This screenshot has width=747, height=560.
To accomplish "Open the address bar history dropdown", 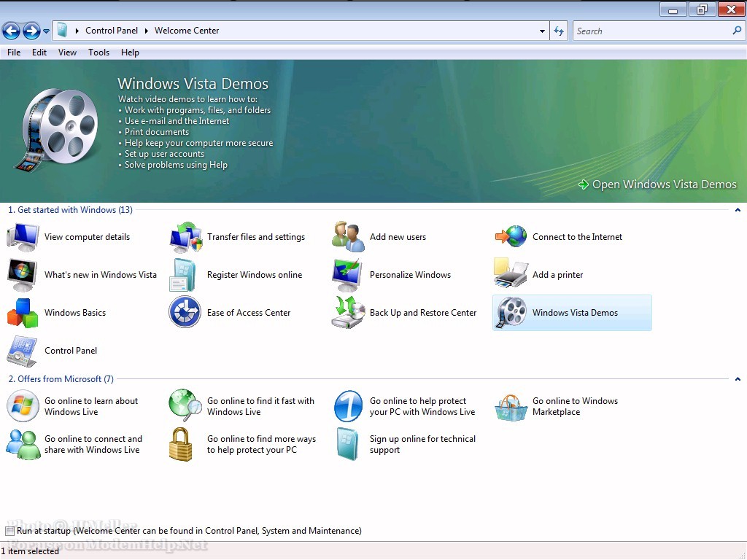I will [x=542, y=31].
